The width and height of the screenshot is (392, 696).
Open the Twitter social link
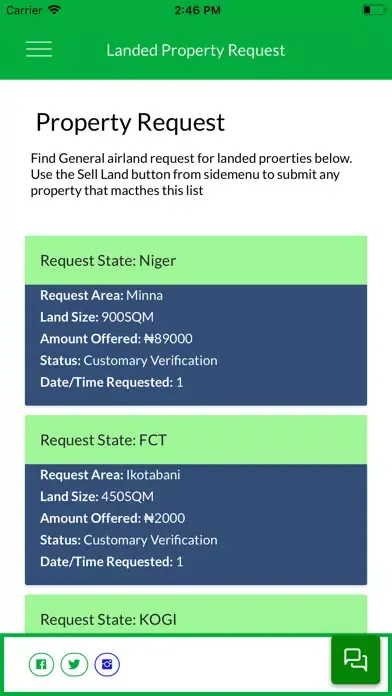74,664
